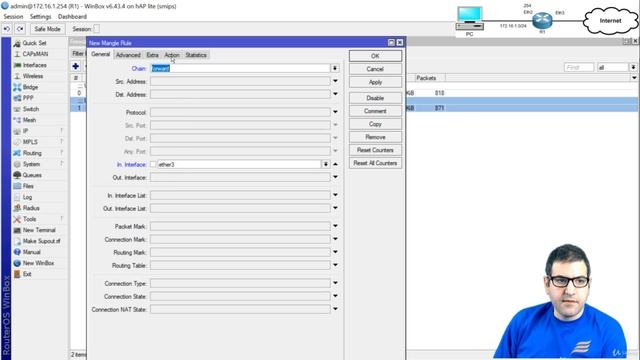Expand the Out. Interface field

click(335, 177)
